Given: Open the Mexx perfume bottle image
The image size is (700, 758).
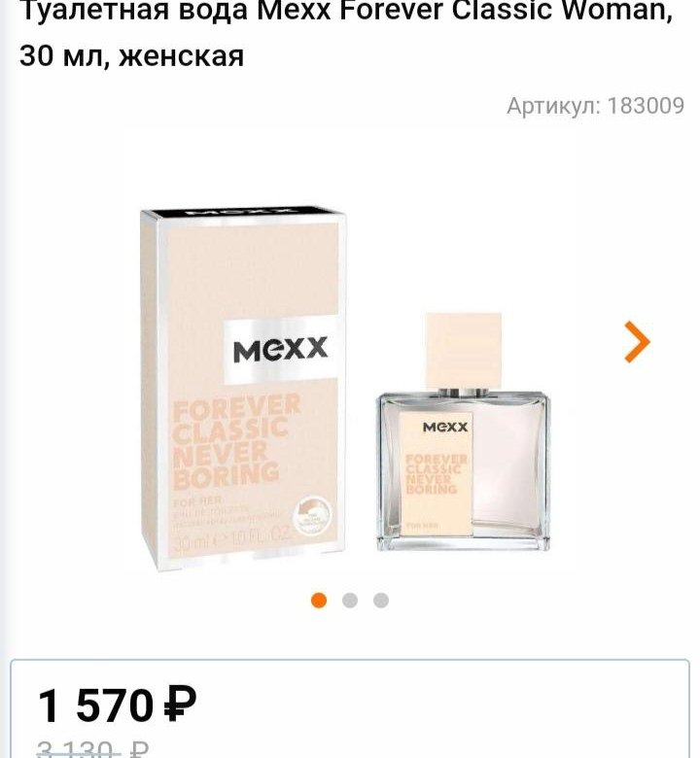Looking at the screenshot, I should [463, 432].
